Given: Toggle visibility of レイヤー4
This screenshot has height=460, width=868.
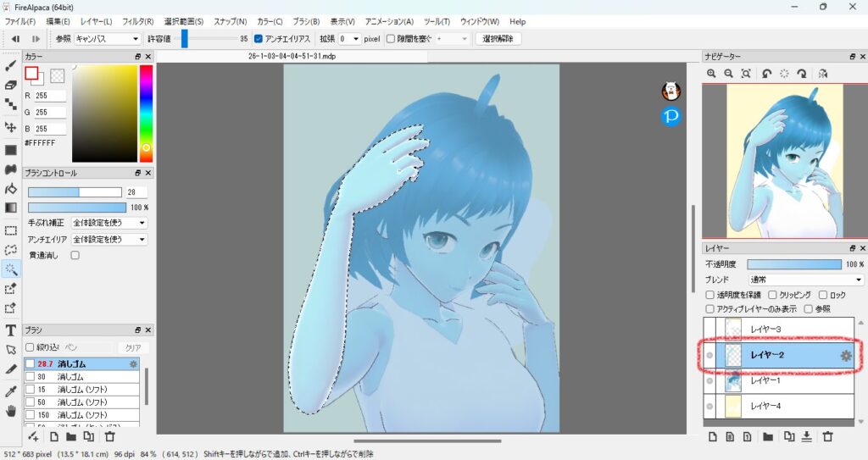Looking at the screenshot, I should tap(709, 407).
